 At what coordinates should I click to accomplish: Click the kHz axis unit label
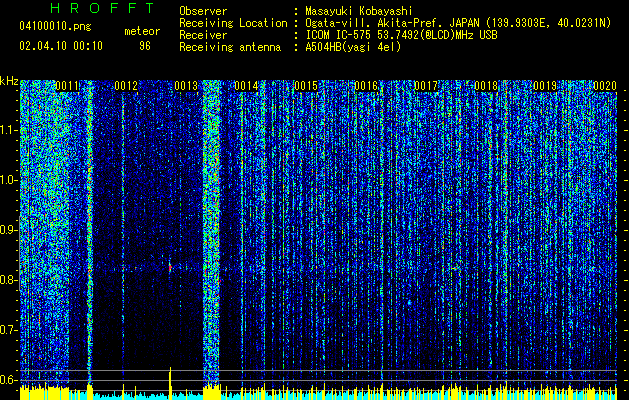(x=9, y=81)
